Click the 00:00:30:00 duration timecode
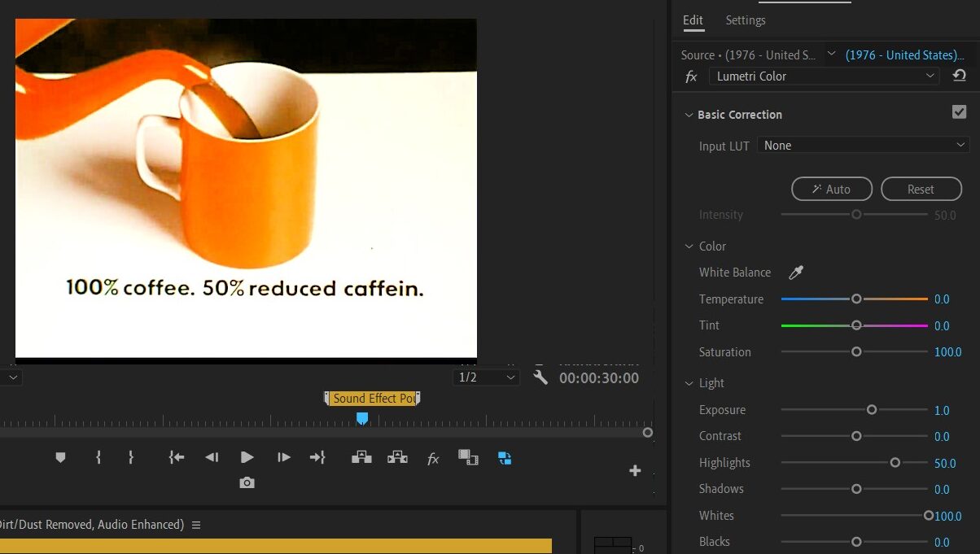This screenshot has height=554, width=980. tap(599, 377)
